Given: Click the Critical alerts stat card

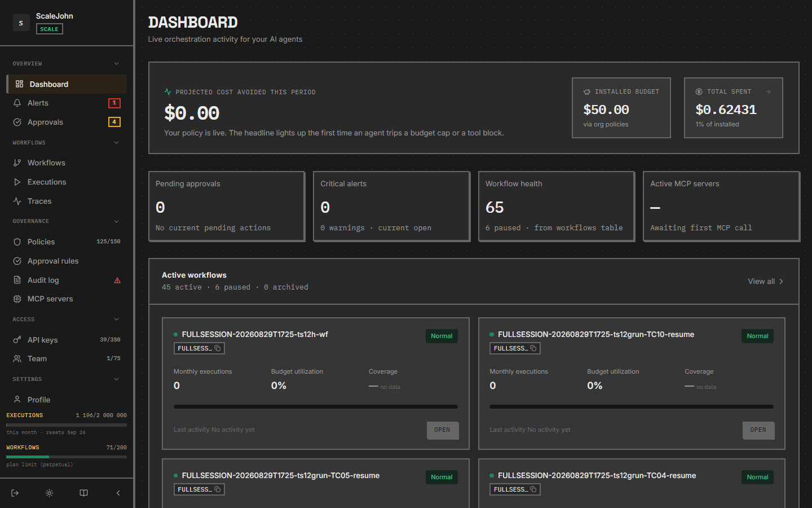Looking at the screenshot, I should pos(391,207).
